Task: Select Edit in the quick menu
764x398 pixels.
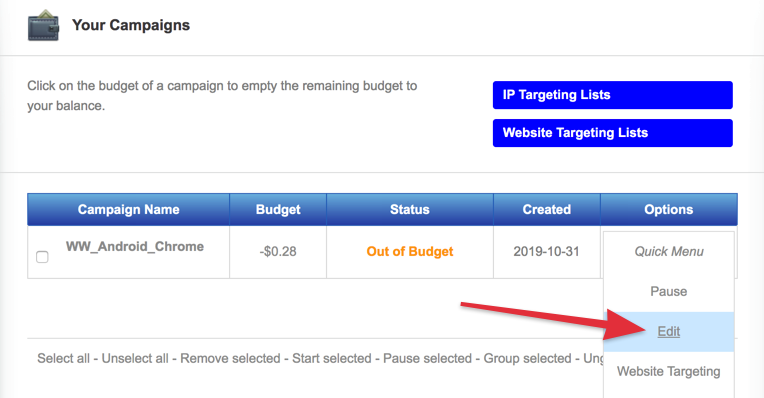Action: pyautogui.click(x=668, y=331)
